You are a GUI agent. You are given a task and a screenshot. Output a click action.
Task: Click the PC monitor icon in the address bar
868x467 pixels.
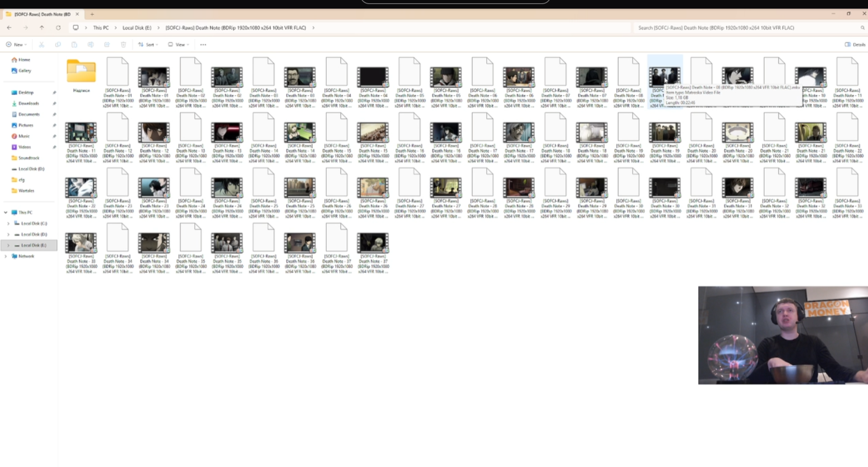(76, 28)
